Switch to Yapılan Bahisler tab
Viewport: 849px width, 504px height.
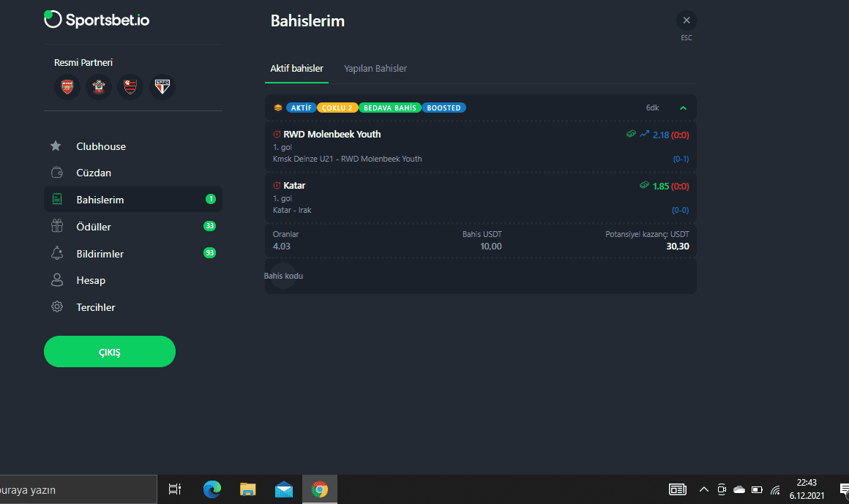375,69
